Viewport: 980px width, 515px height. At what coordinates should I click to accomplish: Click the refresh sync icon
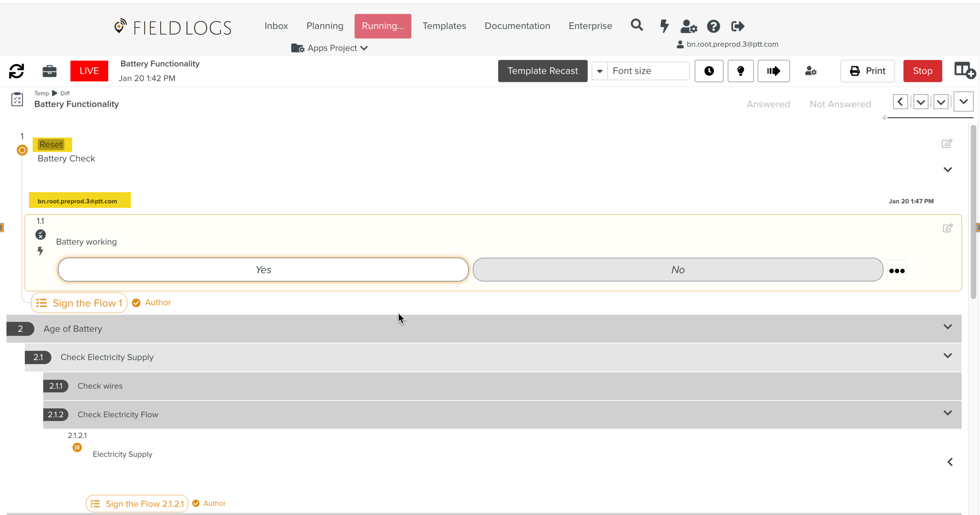16,71
